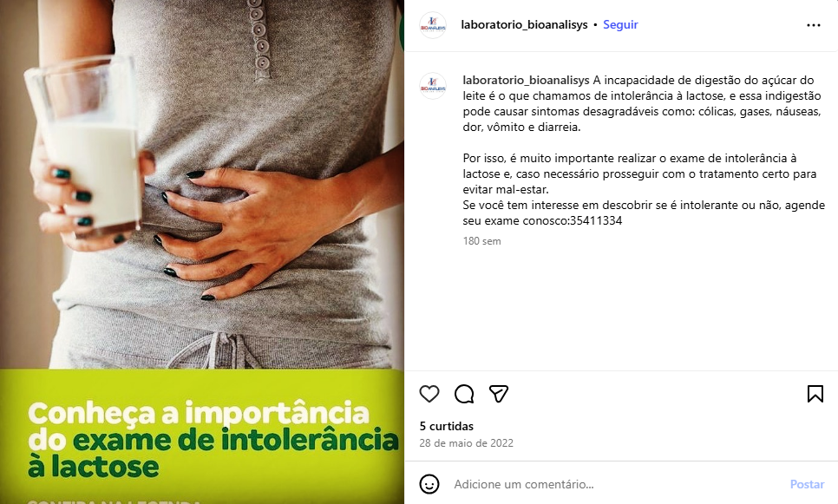Click the 180 sem timestamp
This screenshot has height=504, width=838.
tap(481, 241)
